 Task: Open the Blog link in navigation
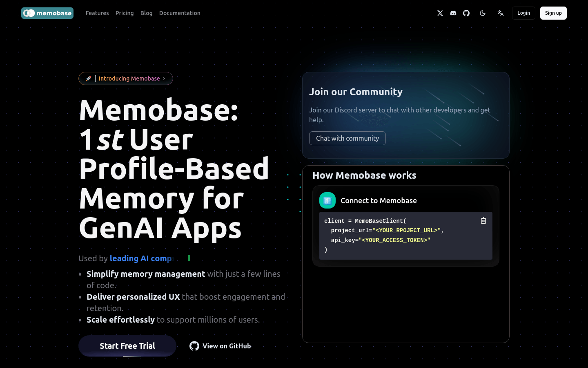click(x=146, y=13)
